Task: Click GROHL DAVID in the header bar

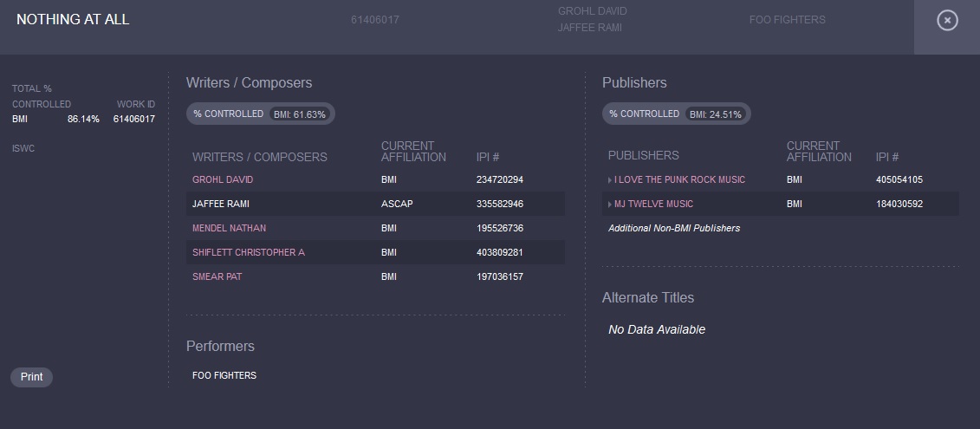Action: coord(592,11)
